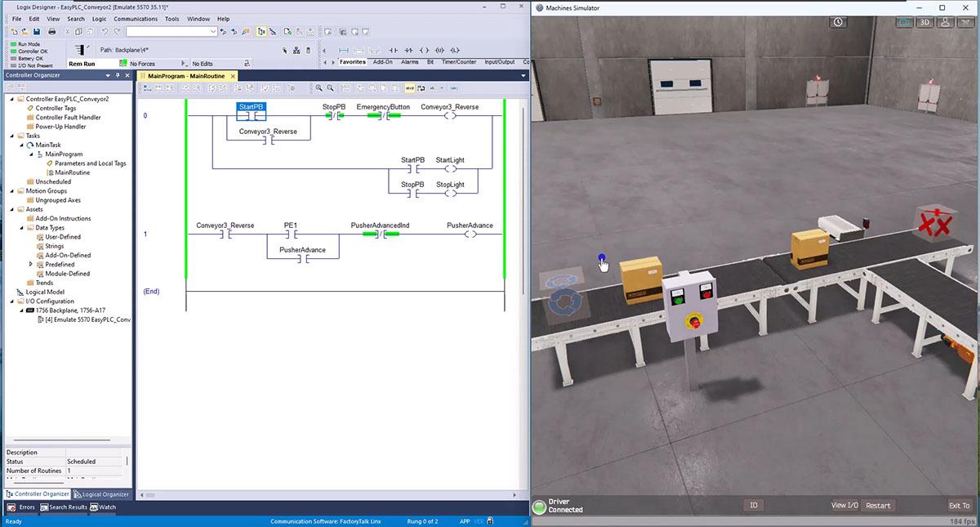
Task: Click the Print icon in the toolbar
Action: [52, 32]
